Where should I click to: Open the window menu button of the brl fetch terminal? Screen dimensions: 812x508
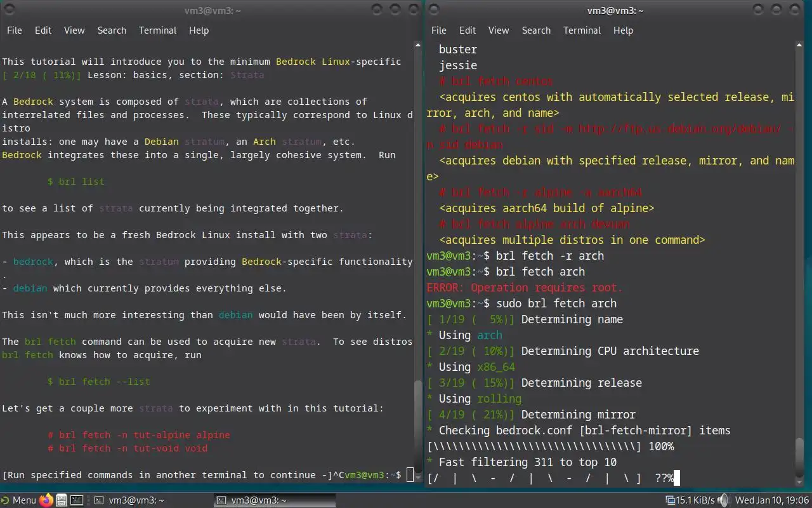[x=435, y=10]
